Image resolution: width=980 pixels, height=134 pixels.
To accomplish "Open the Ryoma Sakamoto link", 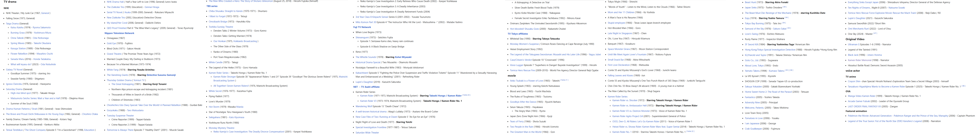I will pyautogui.click(x=41, y=27).
